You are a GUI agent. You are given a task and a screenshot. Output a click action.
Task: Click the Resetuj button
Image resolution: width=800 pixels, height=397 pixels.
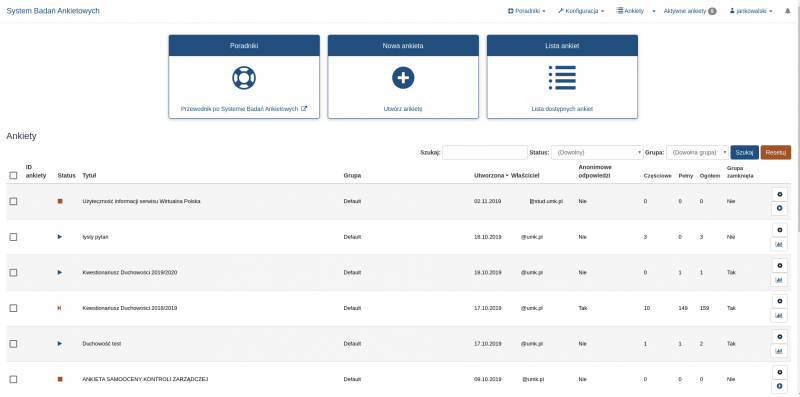(x=776, y=152)
